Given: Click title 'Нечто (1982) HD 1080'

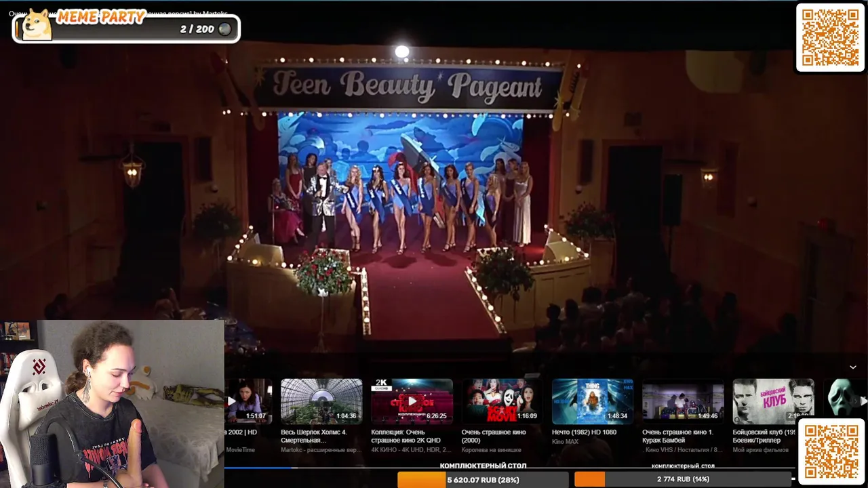Looking at the screenshot, I should point(584,432).
